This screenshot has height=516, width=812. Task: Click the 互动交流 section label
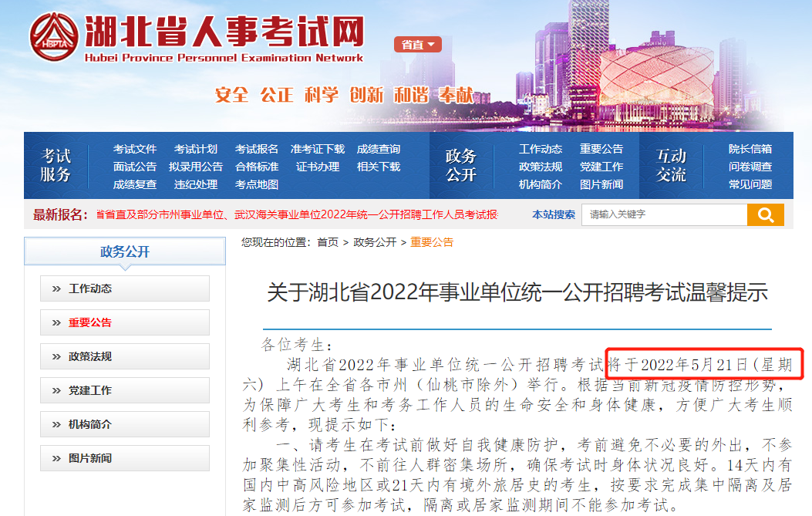coord(671,165)
